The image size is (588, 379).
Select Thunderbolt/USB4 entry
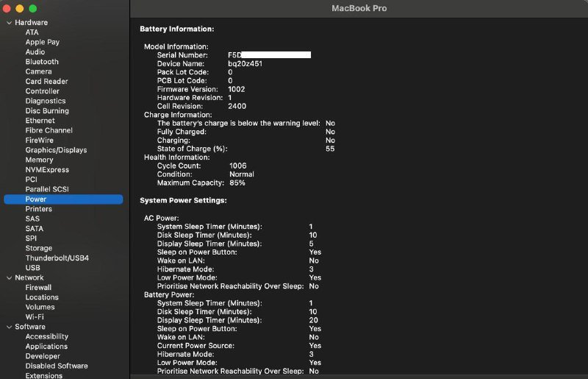pos(57,258)
